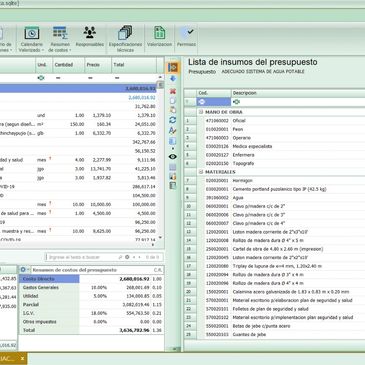This screenshot has width=365, height=365.
Task: Open Resumen de costos dropdown arrow
Action: click(x=70, y=50)
